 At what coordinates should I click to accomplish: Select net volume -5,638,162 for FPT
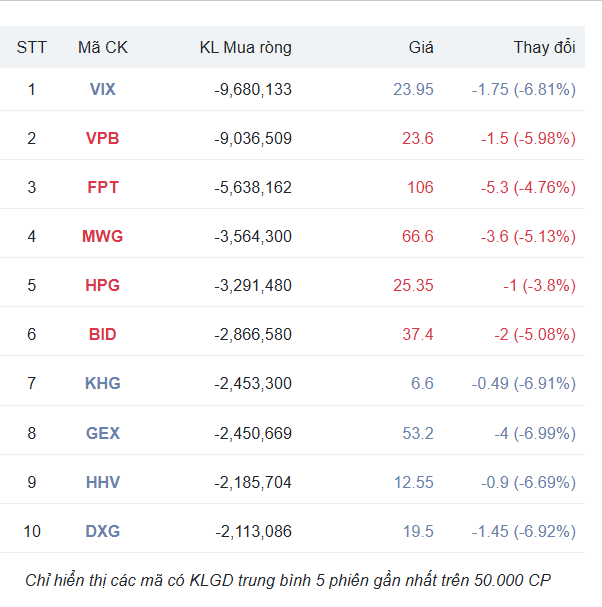point(253,188)
